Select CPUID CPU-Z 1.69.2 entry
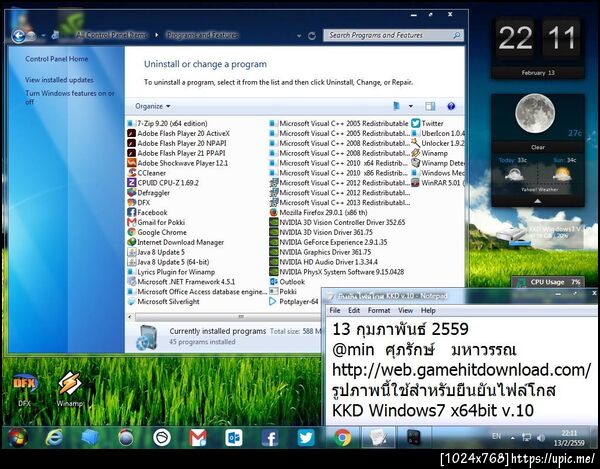This screenshot has height=469, width=600. [x=163, y=183]
